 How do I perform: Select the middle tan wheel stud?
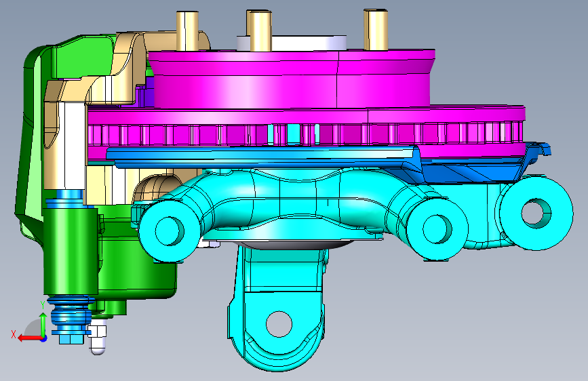pos(260,31)
